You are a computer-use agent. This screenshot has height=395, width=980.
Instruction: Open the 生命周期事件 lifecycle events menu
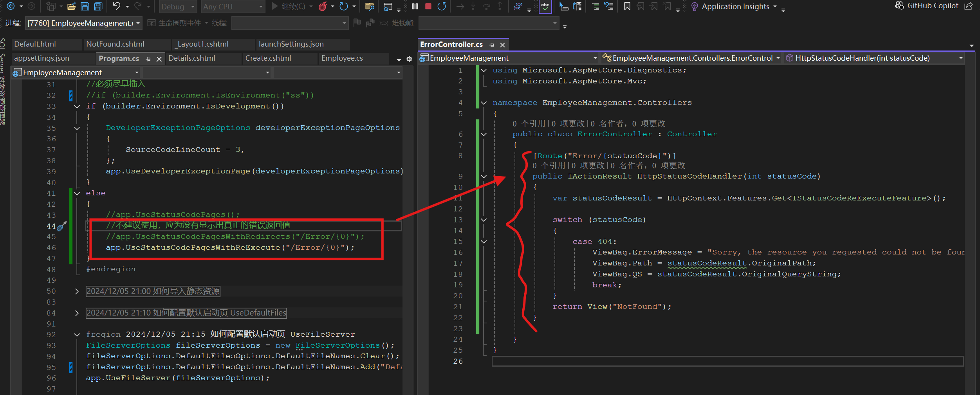tap(178, 23)
